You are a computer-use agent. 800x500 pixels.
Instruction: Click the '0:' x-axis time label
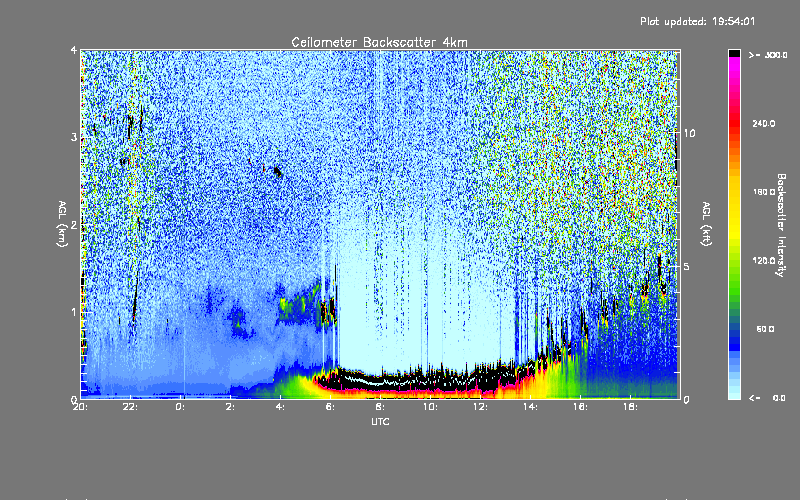[x=180, y=407]
